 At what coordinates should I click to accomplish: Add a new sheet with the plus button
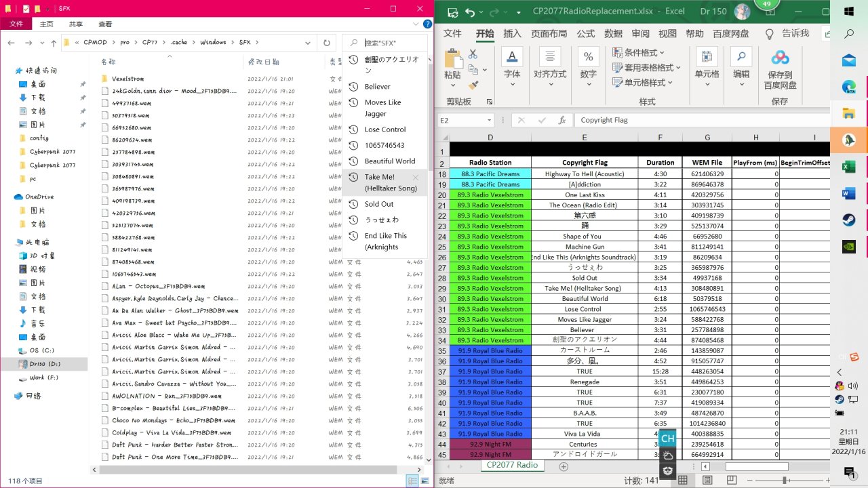point(563,466)
